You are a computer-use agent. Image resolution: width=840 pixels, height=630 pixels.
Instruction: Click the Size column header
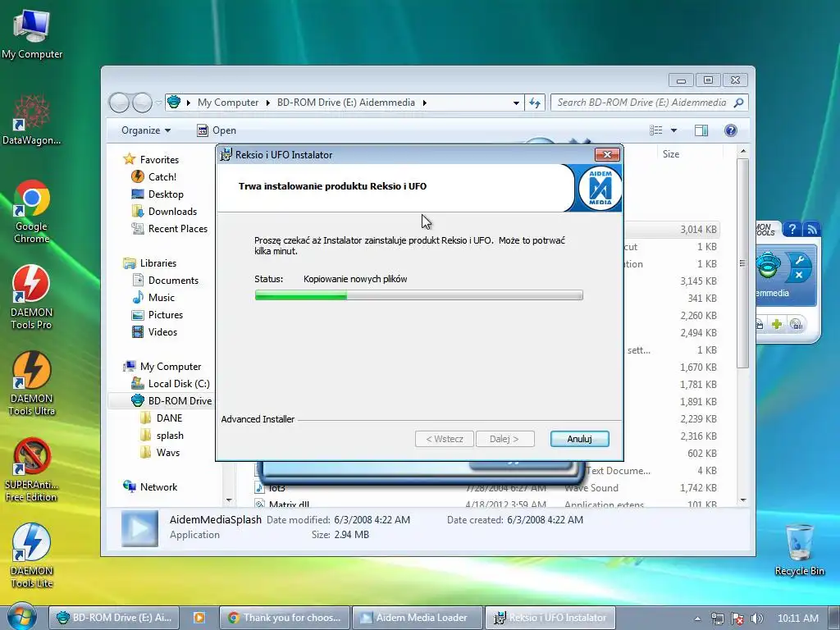coord(671,153)
